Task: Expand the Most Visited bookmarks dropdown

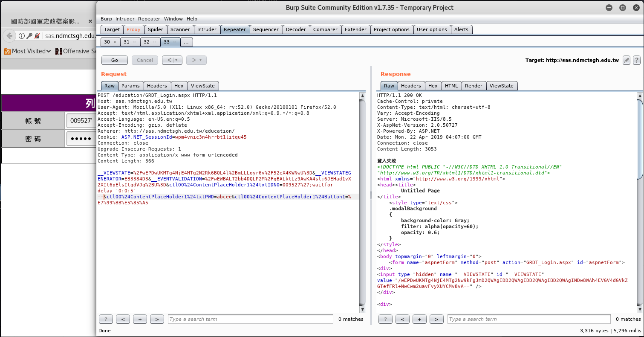Action: (28, 51)
